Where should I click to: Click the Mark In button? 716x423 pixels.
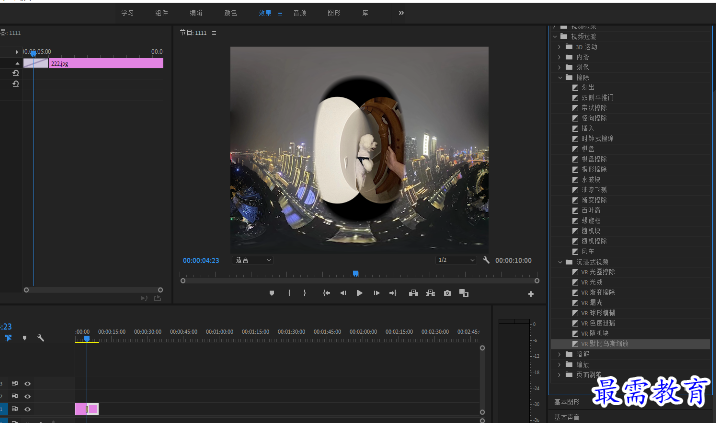pyautogui.click(x=289, y=293)
